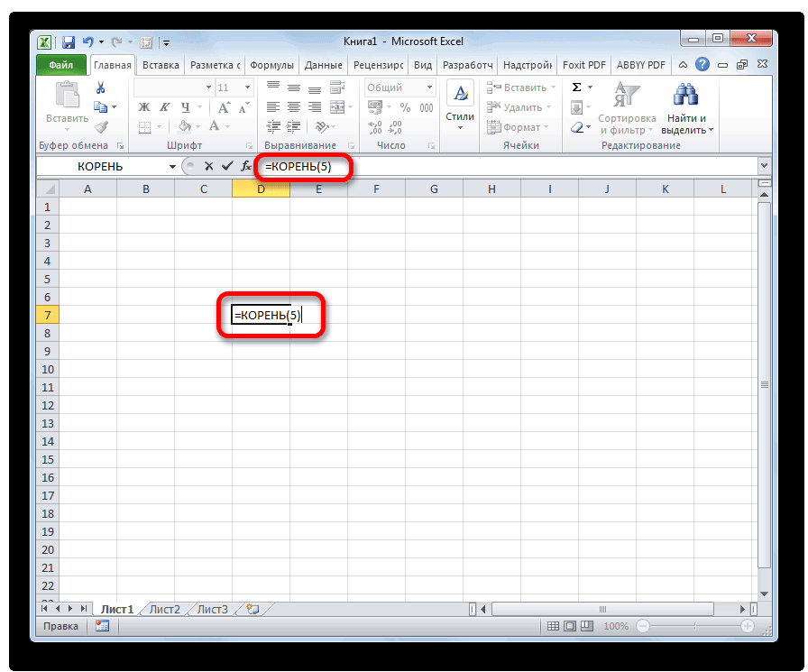Click the insert new worksheet icon
The image size is (808, 672).
(251, 609)
